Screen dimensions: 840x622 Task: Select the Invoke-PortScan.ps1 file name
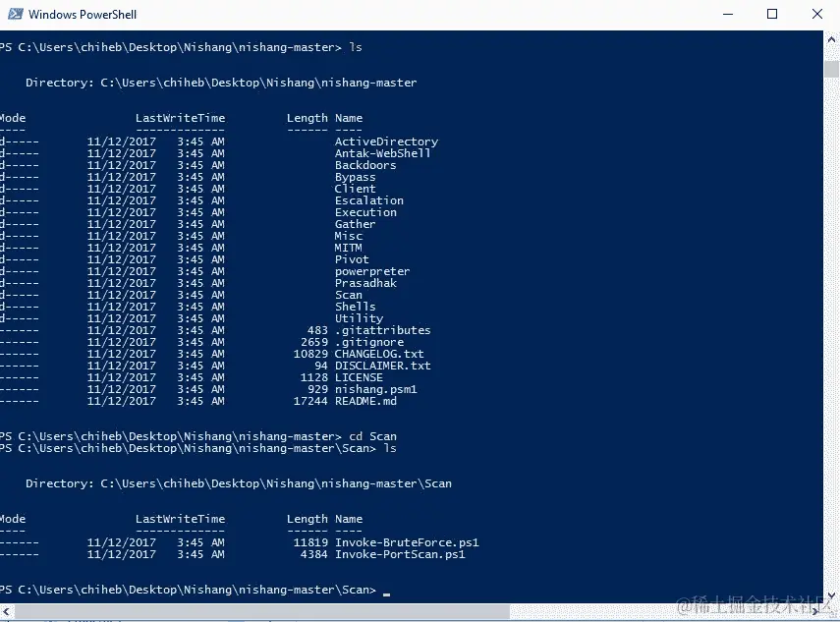[x=400, y=554]
